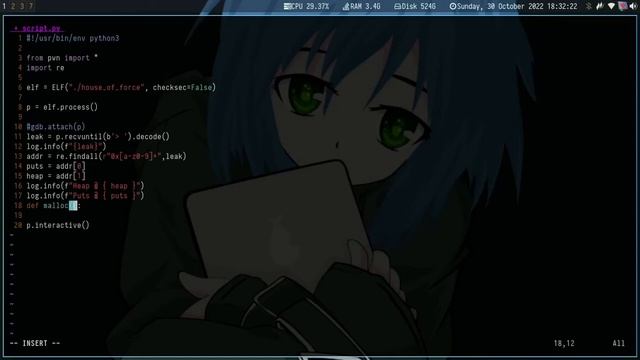
Task: Place cursor on 'p = elf.process()'
Action: point(62,107)
